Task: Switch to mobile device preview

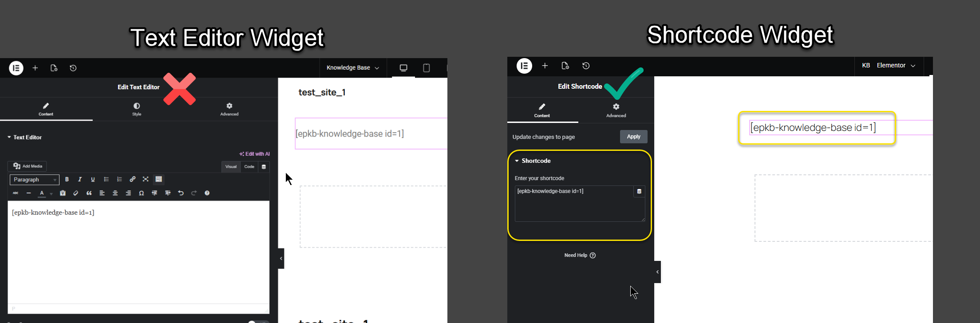Action: pos(426,68)
